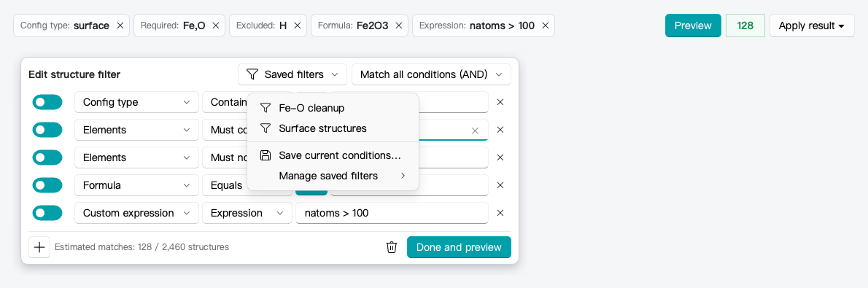Screen dimensions: 868x288
Task: Delete the Config type condition row
Action: pyautogui.click(x=500, y=102)
